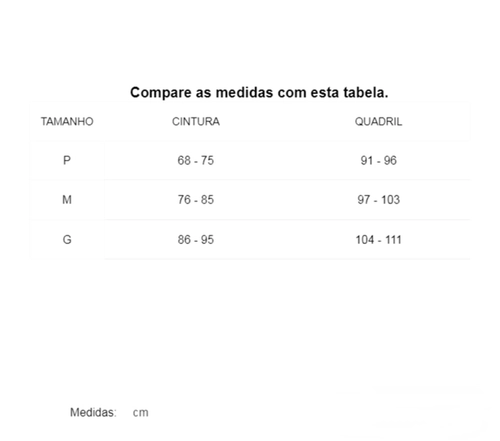500x441 pixels.
Task: Select the 91 - 96 hip value
Action: pos(378,160)
